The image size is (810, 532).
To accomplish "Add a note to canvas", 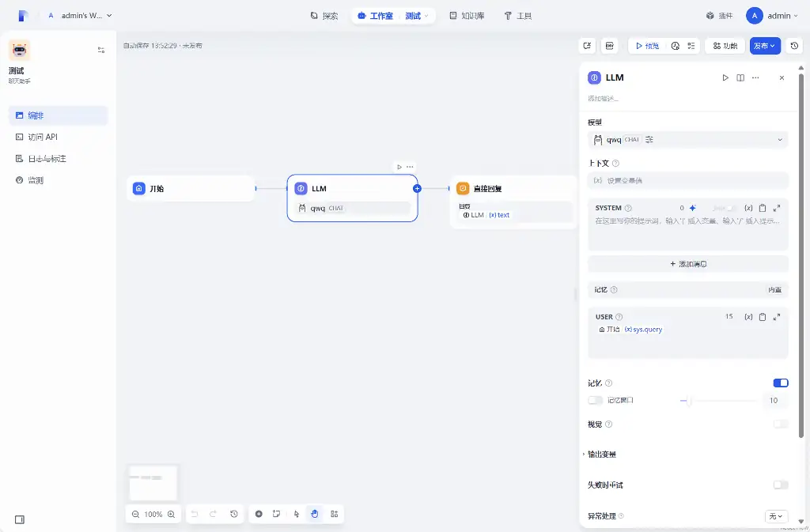I will pos(277,514).
